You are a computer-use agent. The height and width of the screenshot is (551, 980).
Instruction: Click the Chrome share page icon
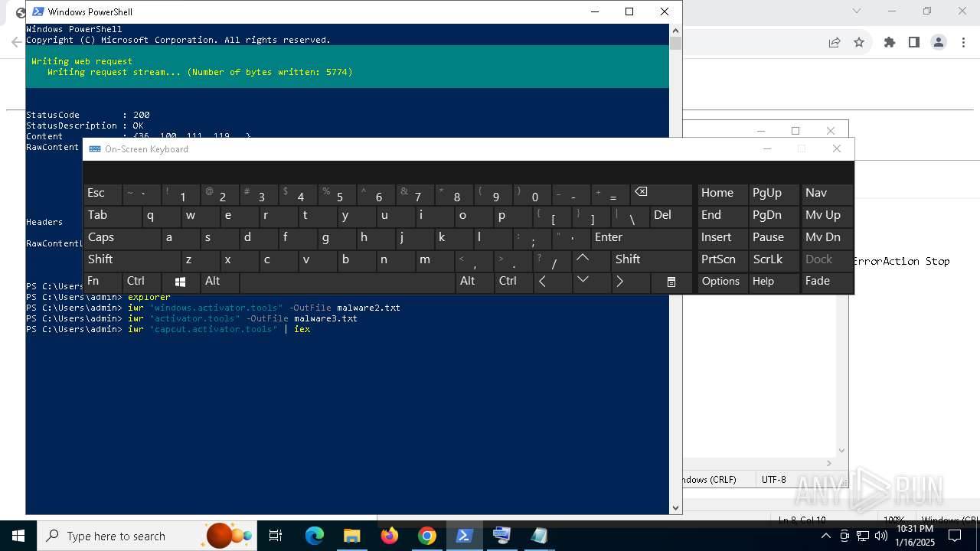pos(835,42)
